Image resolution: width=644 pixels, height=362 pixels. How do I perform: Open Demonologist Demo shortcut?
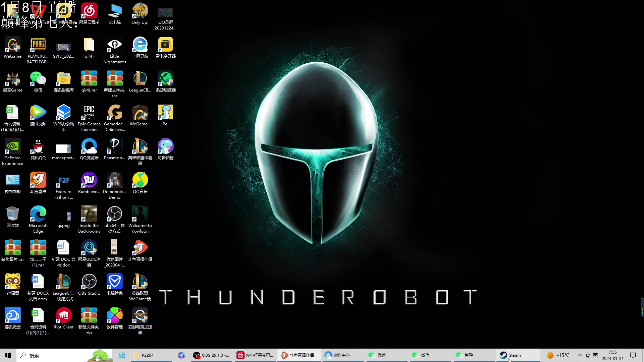pos(114,186)
